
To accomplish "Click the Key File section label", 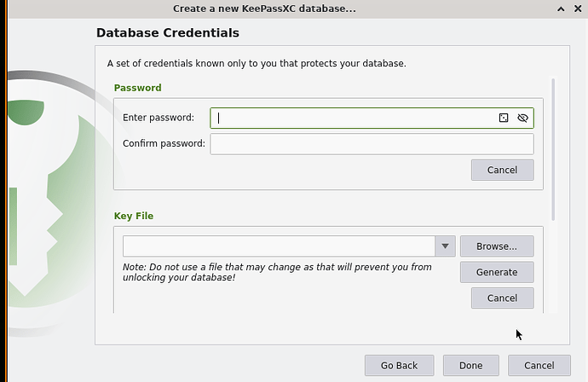I will point(134,217).
